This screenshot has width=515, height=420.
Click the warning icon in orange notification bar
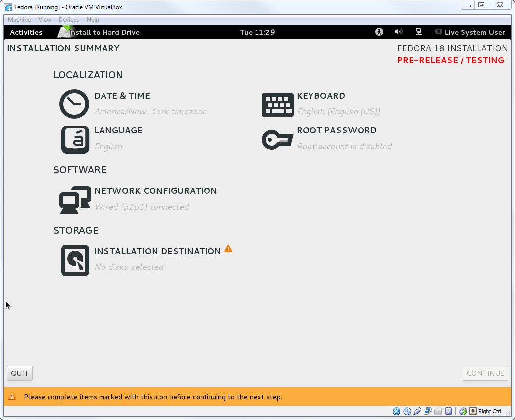tap(12, 396)
